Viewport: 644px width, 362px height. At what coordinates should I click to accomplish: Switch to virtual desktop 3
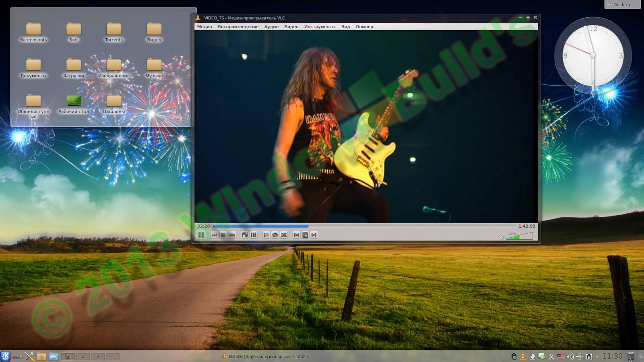click(98, 356)
